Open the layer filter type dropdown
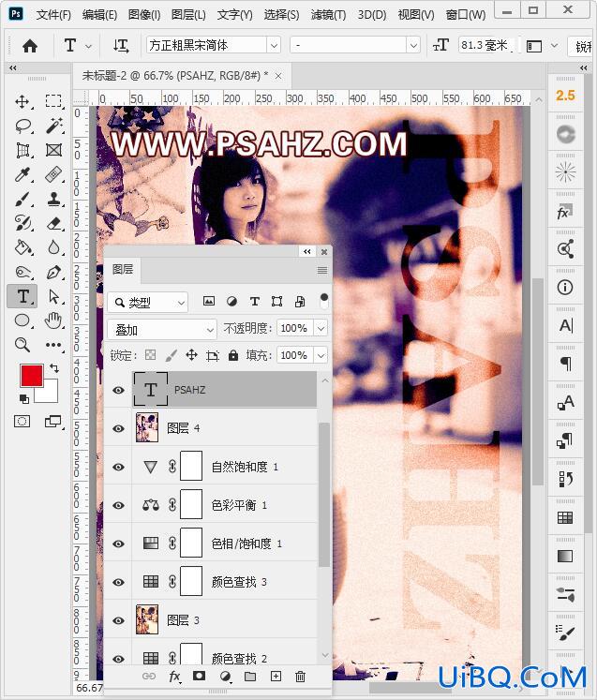Image resolution: width=597 pixels, height=700 pixels. (x=148, y=303)
